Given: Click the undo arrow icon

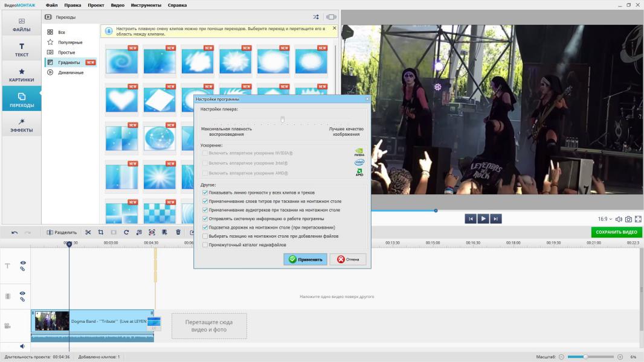Looking at the screenshot, I should coord(14,232).
